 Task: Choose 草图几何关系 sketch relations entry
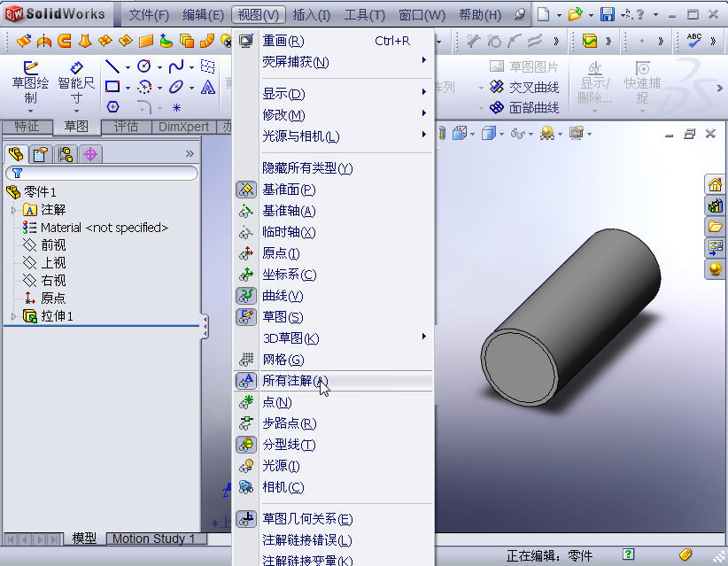click(x=333, y=519)
